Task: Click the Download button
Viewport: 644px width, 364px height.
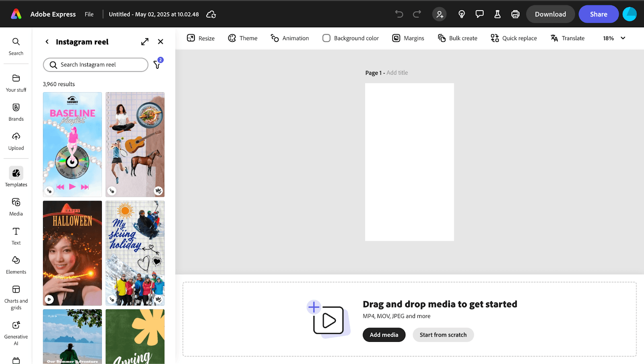Action: (550, 14)
